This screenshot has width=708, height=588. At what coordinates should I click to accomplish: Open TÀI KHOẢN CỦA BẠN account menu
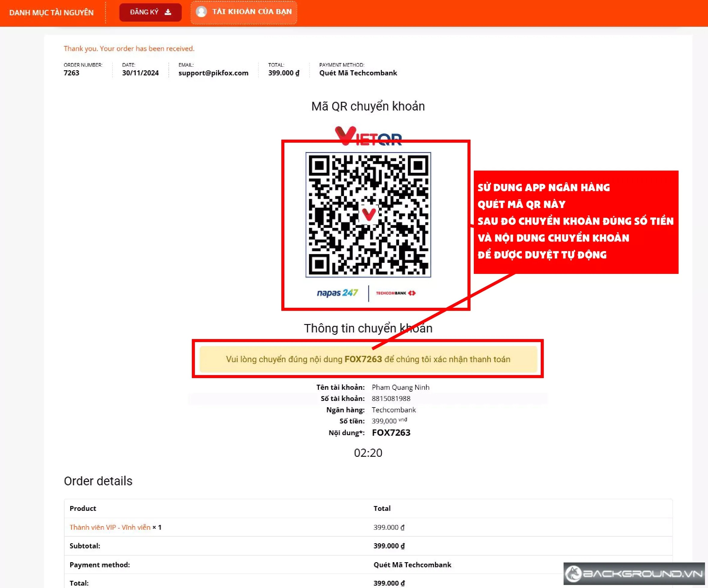pyautogui.click(x=244, y=12)
